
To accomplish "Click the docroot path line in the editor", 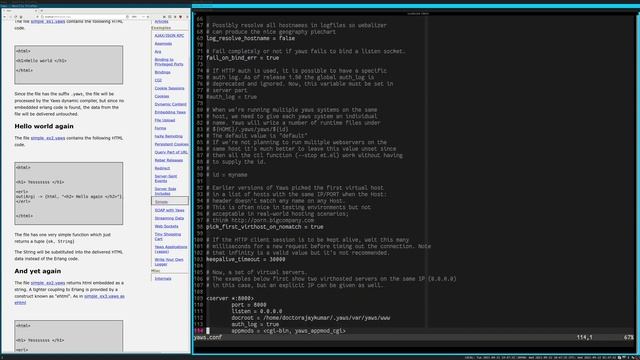I will 311,318.
